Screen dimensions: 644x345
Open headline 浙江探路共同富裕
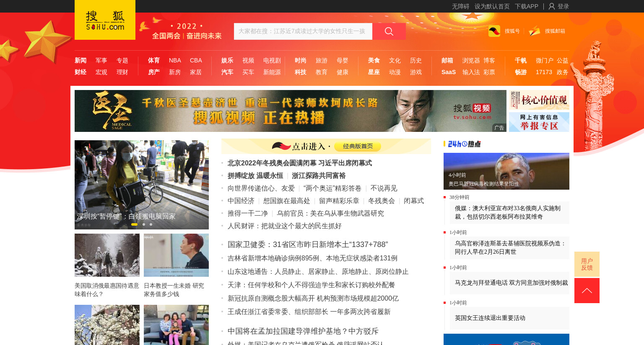coord(319,175)
